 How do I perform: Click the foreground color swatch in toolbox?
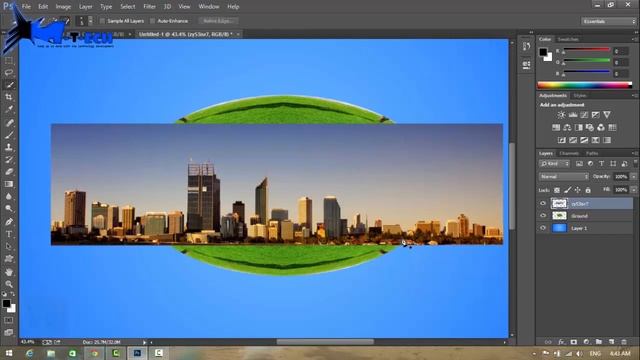pos(6,303)
